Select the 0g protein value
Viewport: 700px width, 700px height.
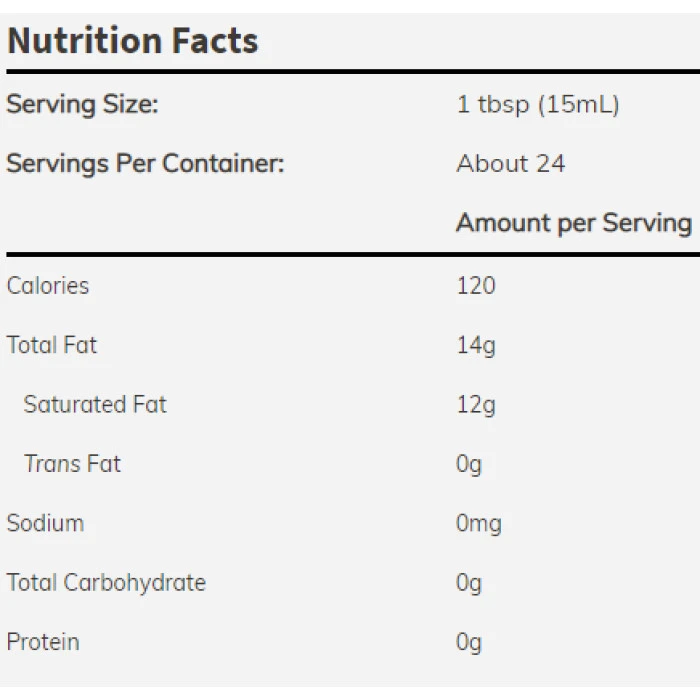468,642
